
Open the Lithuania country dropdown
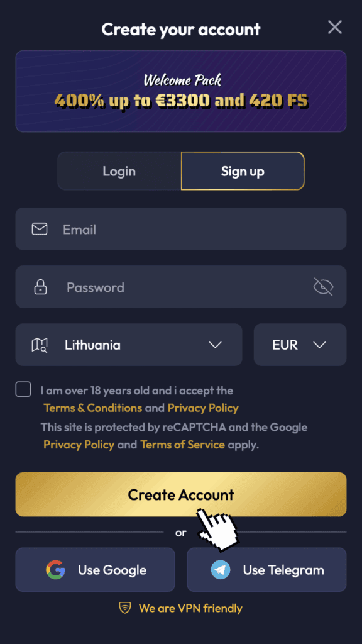coord(129,345)
